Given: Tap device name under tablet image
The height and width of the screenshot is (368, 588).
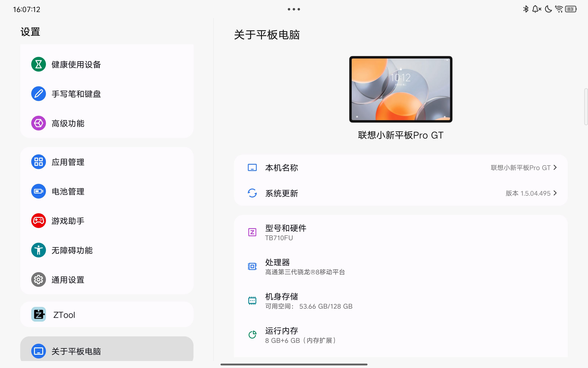Looking at the screenshot, I should 401,135.
